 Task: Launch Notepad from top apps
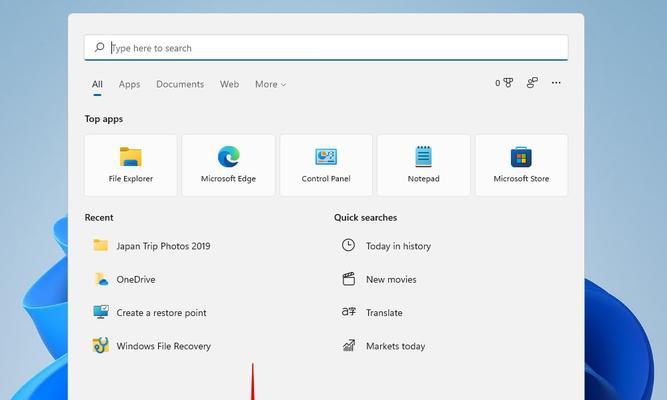pos(424,166)
